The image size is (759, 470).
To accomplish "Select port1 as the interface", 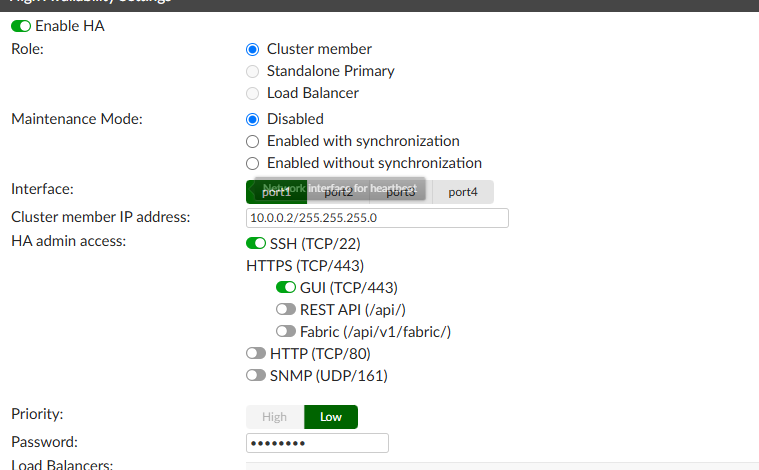I will coord(276,192).
